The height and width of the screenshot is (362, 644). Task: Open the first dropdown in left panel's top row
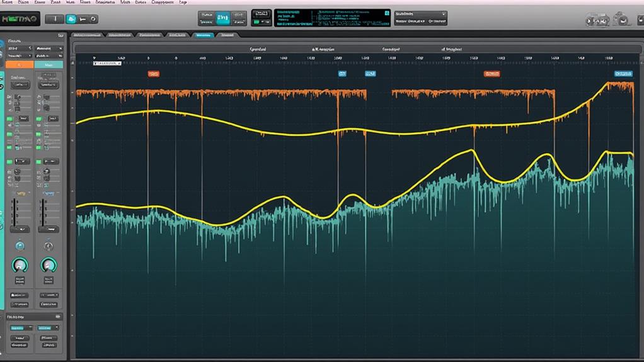point(20,48)
